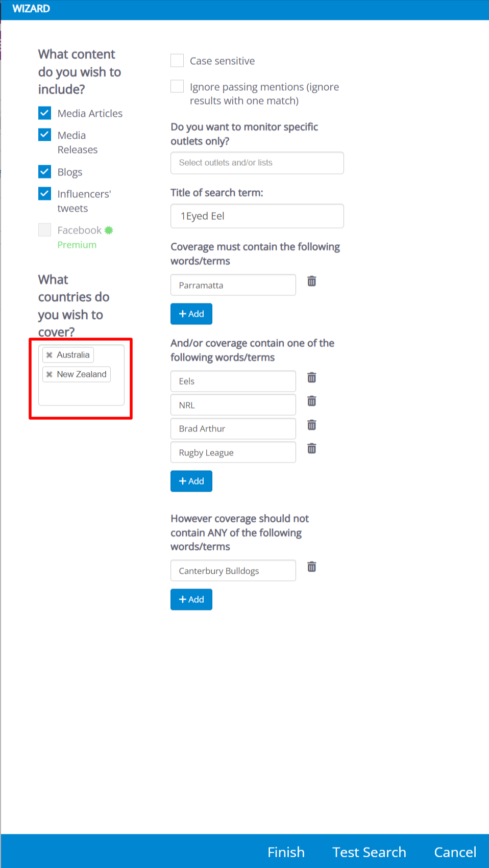Remove the NRL term using trash icon

coord(312,401)
